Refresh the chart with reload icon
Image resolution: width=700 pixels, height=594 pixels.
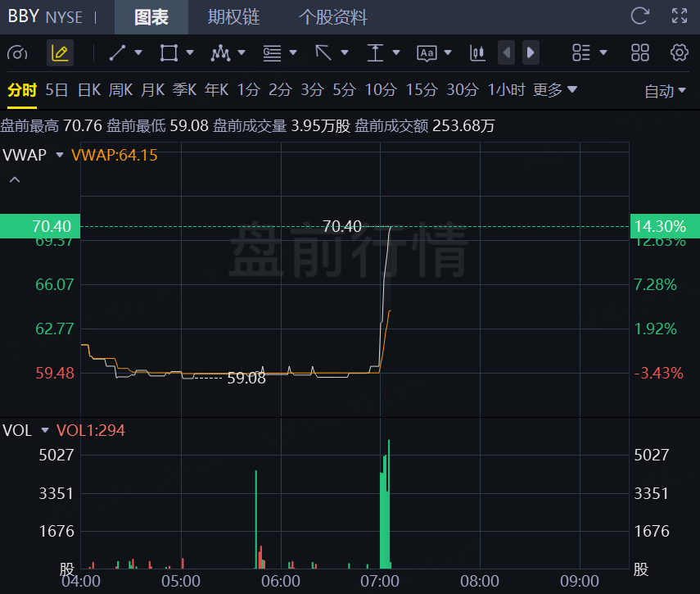(639, 16)
